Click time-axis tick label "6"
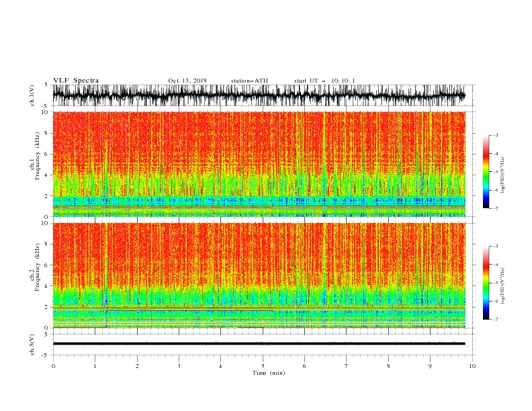The height and width of the screenshot is (411, 532). click(x=304, y=366)
